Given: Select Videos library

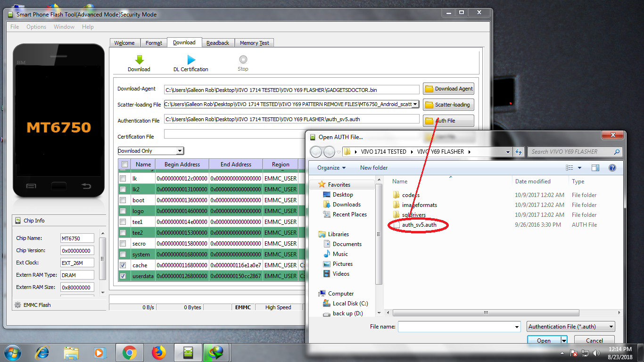Looking at the screenshot, I should click(x=341, y=274).
